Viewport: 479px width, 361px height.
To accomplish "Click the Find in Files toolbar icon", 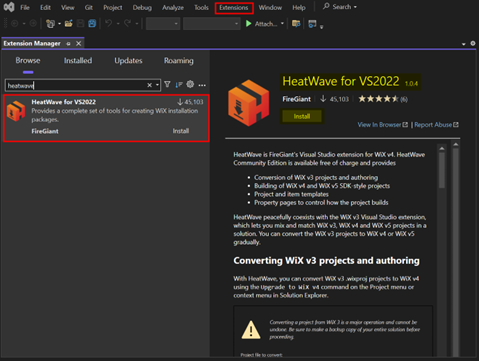I will click(x=296, y=24).
